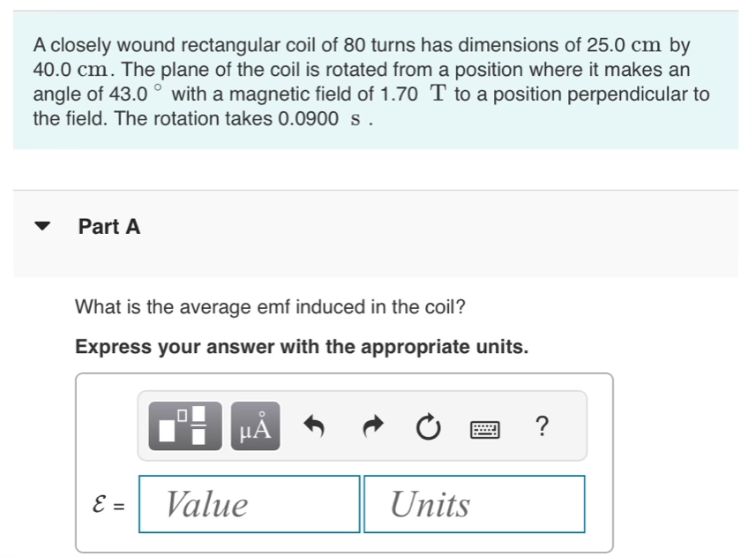Open the µÅ symbols and units palette
The image size is (756, 557).
coord(255,425)
